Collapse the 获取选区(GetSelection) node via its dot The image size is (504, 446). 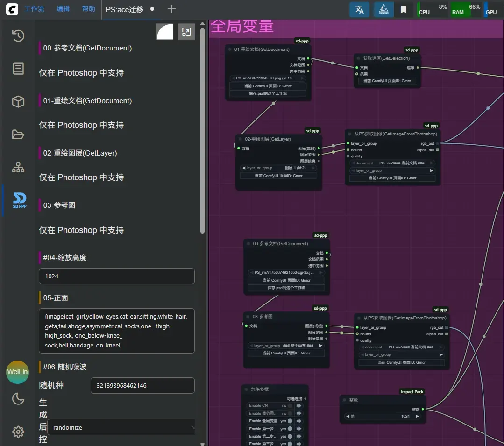[x=358, y=58]
